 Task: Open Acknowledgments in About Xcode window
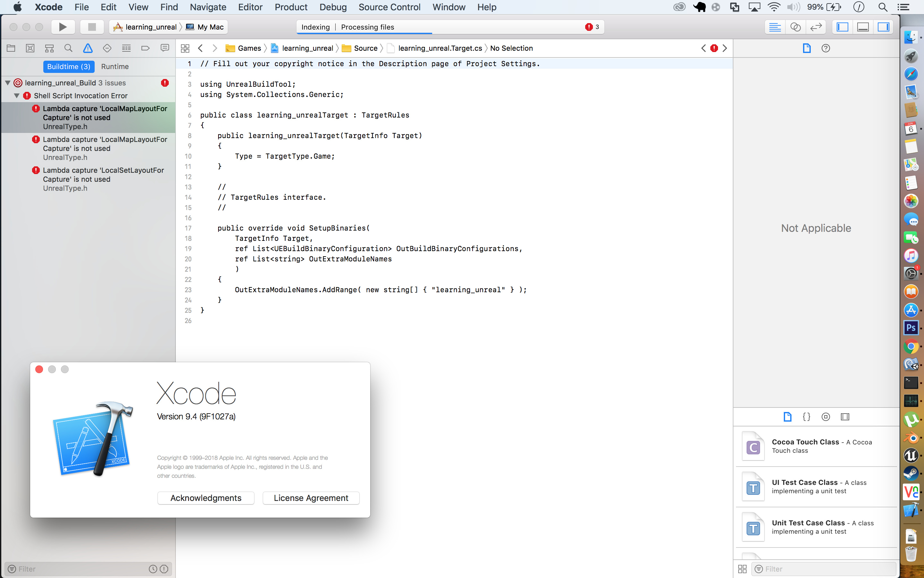[x=206, y=498]
